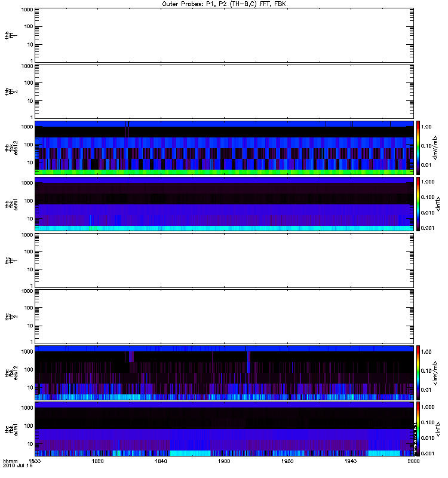This screenshot has height=478, width=448.
Task: Click the "1940" time axis label
Action: point(351,461)
